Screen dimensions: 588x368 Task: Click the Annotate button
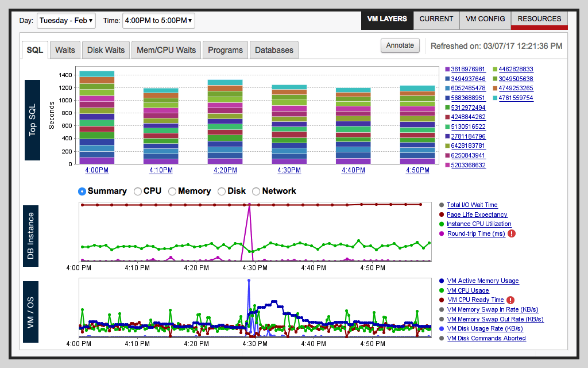[x=400, y=45]
